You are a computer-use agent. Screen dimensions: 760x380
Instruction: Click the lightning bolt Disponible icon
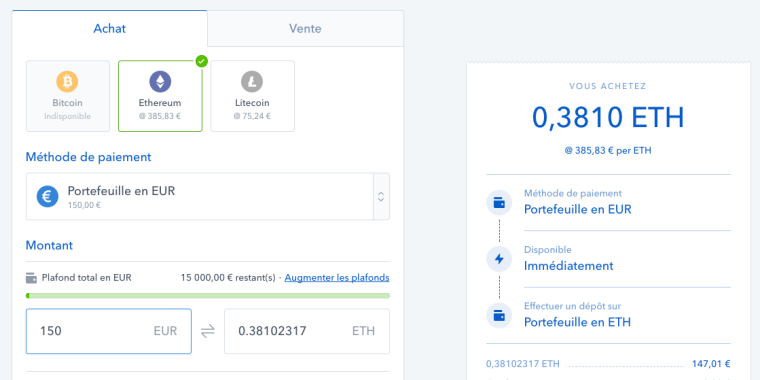[x=499, y=259]
